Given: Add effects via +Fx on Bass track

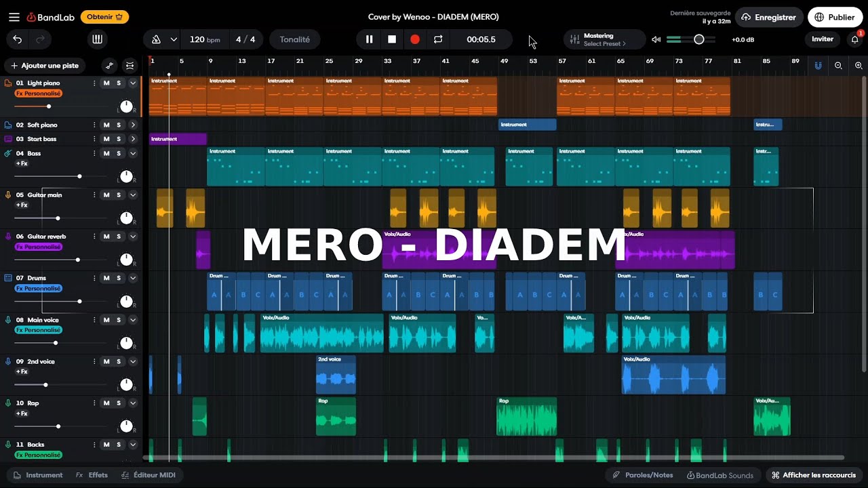Looking at the screenshot, I should pyautogui.click(x=22, y=163).
